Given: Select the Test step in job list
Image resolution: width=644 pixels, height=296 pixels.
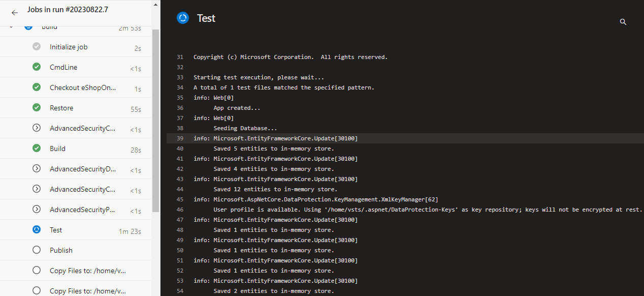Looking at the screenshot, I should click(x=76, y=230).
